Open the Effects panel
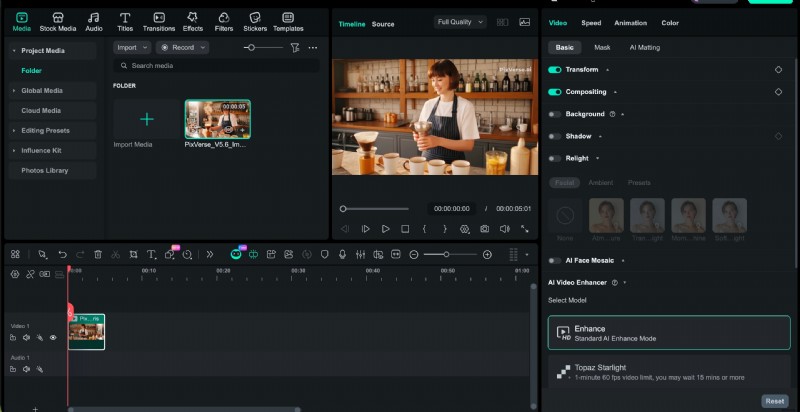The height and width of the screenshot is (412, 800). point(193,22)
